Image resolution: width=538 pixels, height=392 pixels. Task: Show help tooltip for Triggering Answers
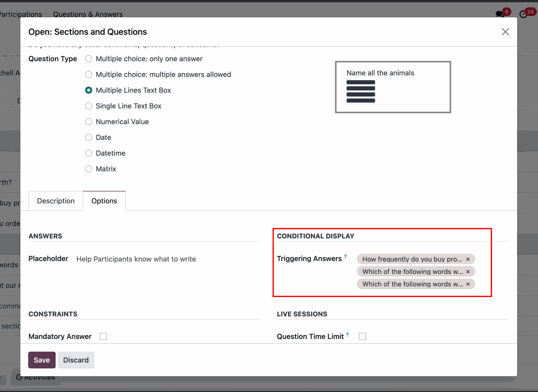click(x=345, y=256)
